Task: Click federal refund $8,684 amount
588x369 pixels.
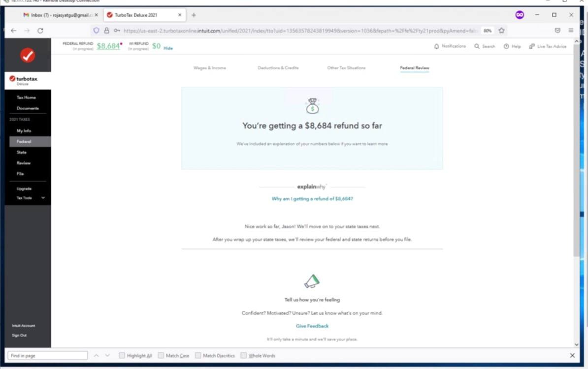Action: [x=108, y=46]
